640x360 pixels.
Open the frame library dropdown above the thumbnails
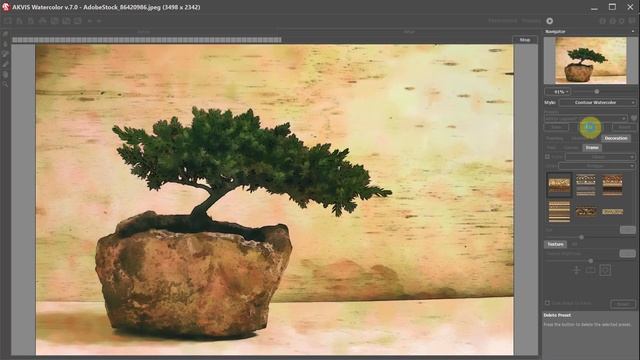[x=596, y=166]
